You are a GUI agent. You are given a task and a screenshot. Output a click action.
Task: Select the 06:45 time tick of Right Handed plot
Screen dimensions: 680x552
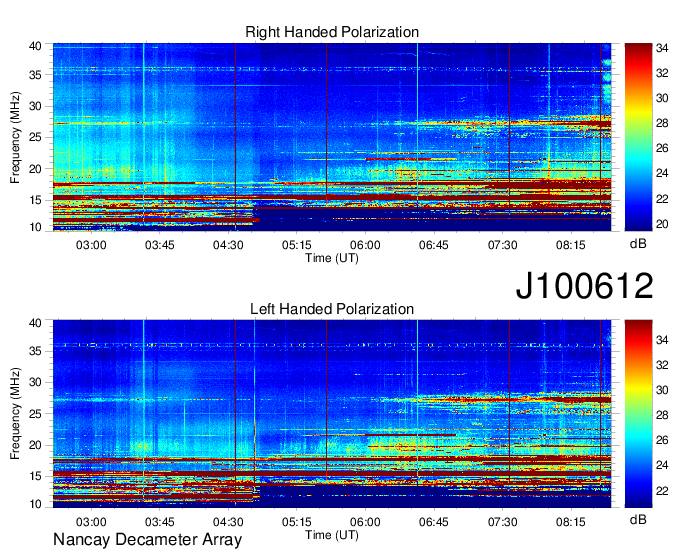click(434, 245)
